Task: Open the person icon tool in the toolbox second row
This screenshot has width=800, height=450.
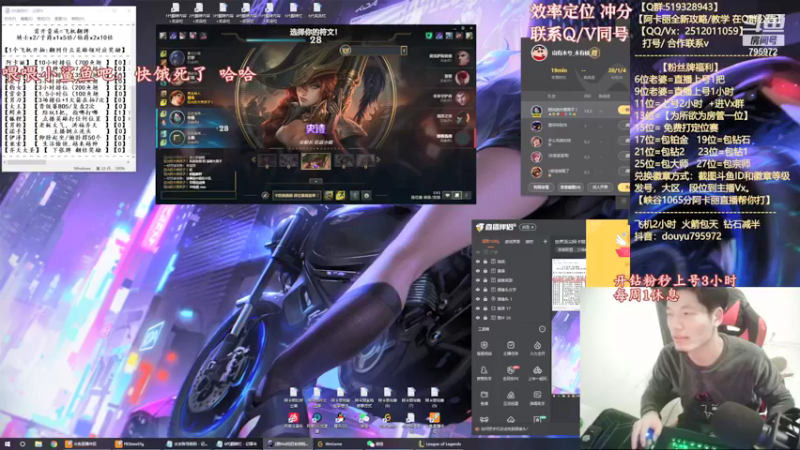Action: (x=484, y=373)
